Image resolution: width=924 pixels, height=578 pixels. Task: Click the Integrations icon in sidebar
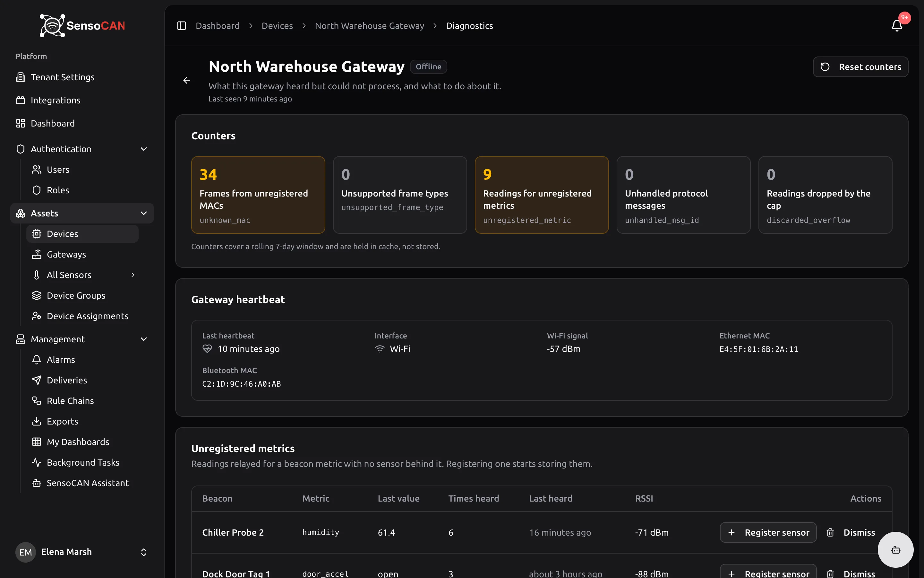tap(21, 100)
